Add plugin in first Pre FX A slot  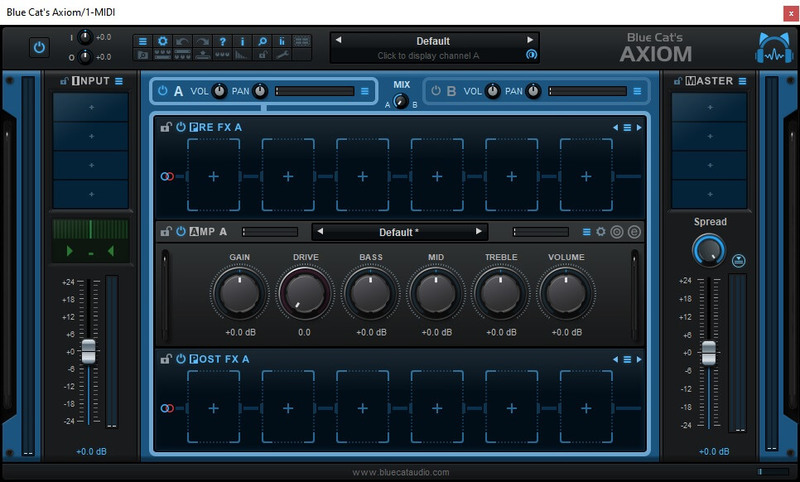[x=213, y=176]
